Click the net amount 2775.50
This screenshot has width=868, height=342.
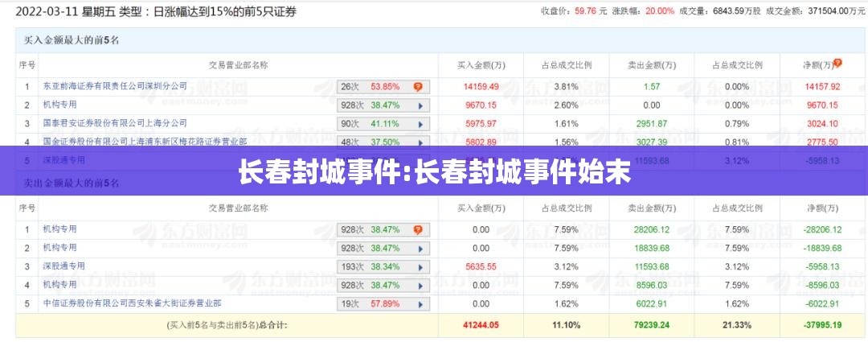823,142
